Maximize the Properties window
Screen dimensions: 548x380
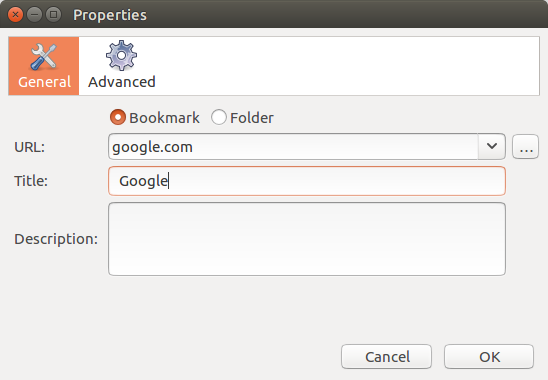53,15
